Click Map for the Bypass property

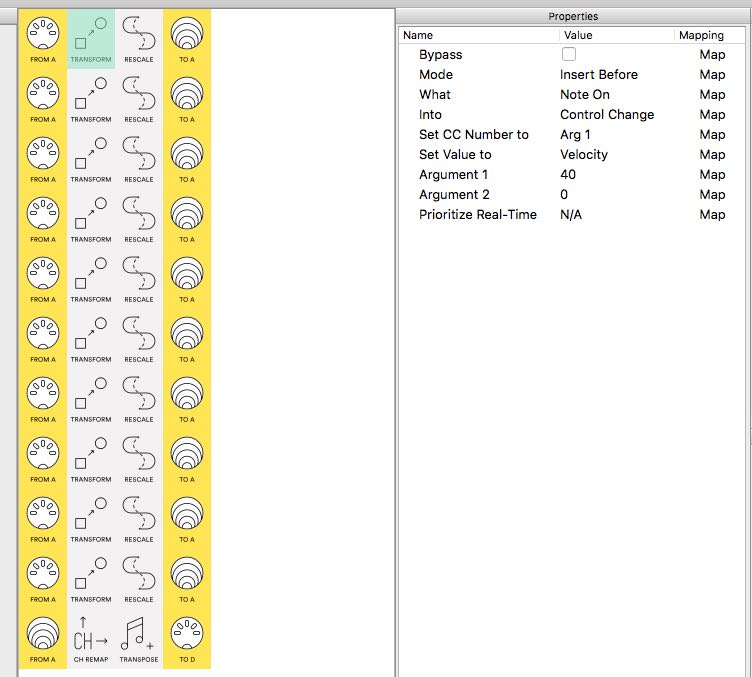(712, 54)
